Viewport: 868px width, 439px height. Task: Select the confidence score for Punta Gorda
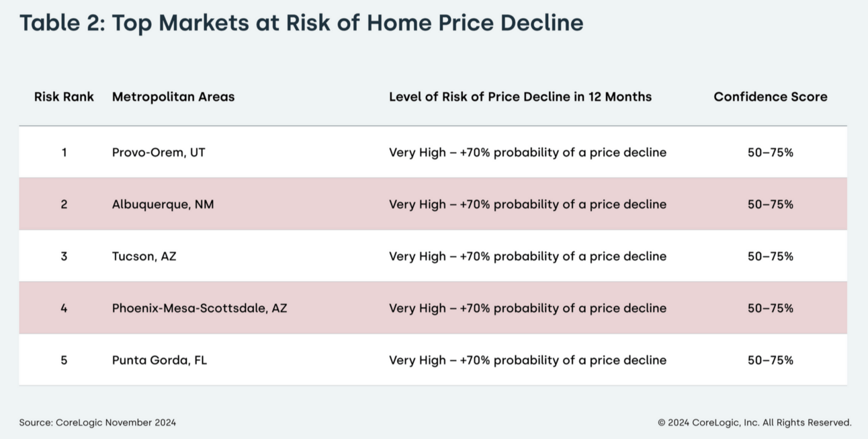(x=770, y=360)
